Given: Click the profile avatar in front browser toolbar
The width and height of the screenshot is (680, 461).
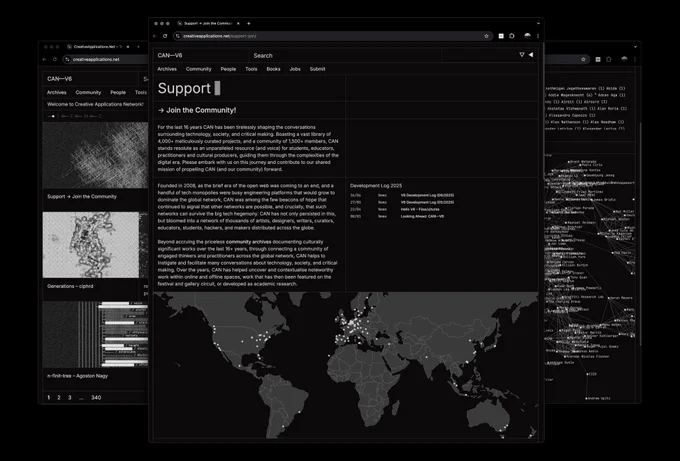Looking at the screenshot, I should (x=527, y=36).
